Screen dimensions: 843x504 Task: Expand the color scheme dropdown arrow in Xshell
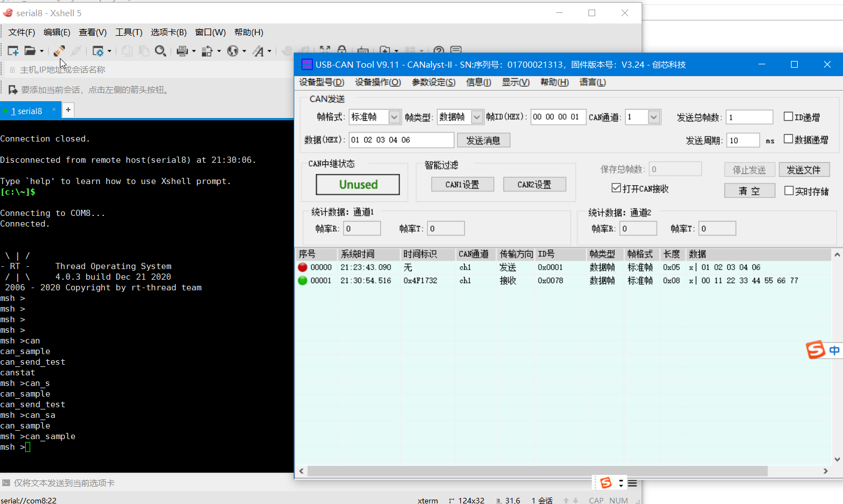[219, 51]
